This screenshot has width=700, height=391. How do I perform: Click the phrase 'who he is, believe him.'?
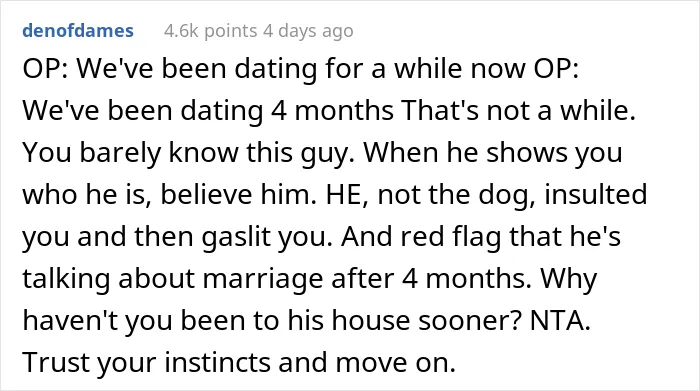coord(170,195)
